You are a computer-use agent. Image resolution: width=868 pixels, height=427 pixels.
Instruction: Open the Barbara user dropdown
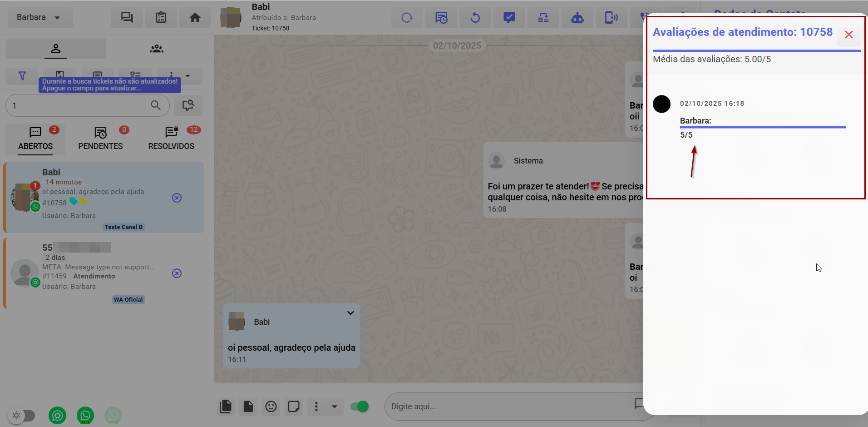coord(39,18)
